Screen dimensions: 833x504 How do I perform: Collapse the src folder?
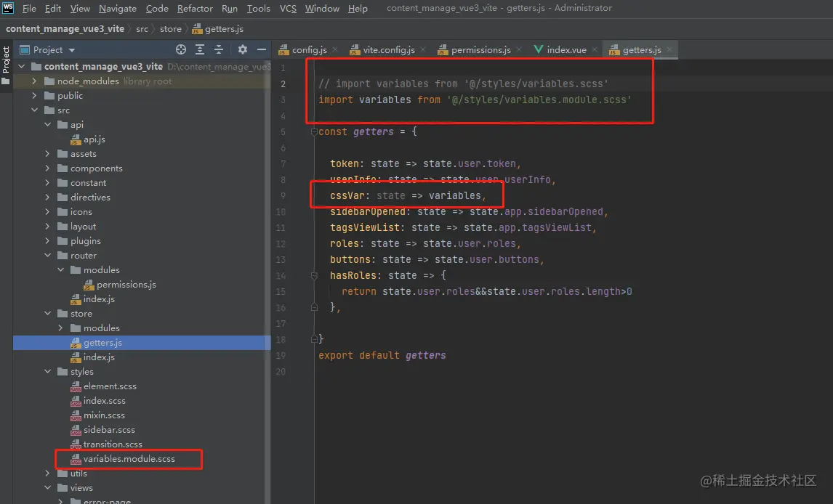click(x=35, y=110)
